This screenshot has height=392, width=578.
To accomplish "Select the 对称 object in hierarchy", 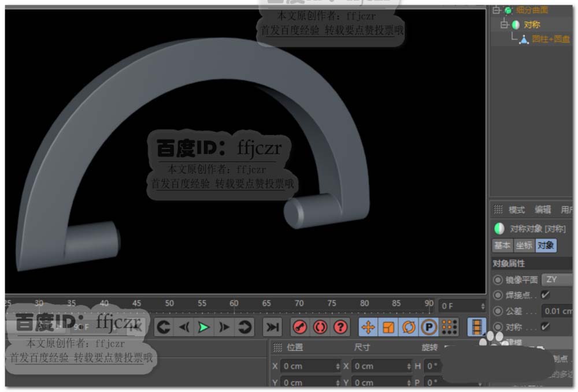I will click(x=532, y=25).
